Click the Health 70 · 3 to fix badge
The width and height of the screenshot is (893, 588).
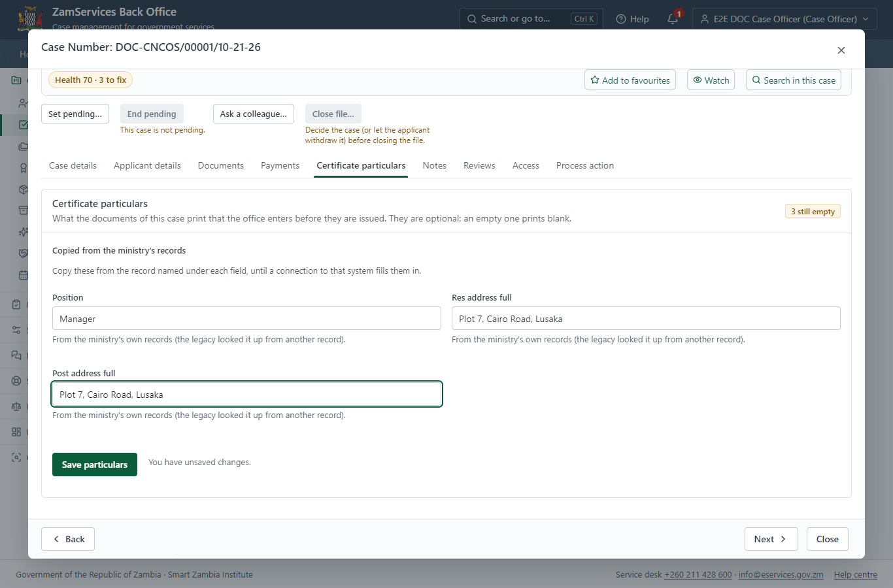tap(90, 80)
